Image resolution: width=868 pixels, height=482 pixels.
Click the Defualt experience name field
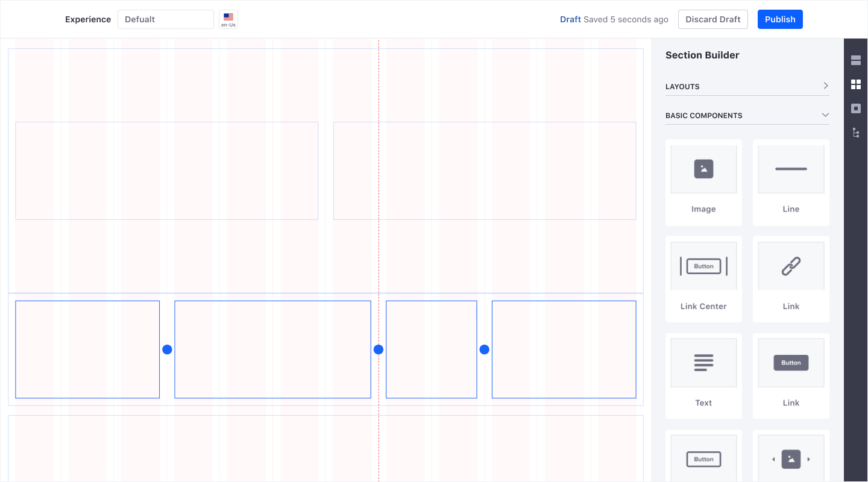165,19
